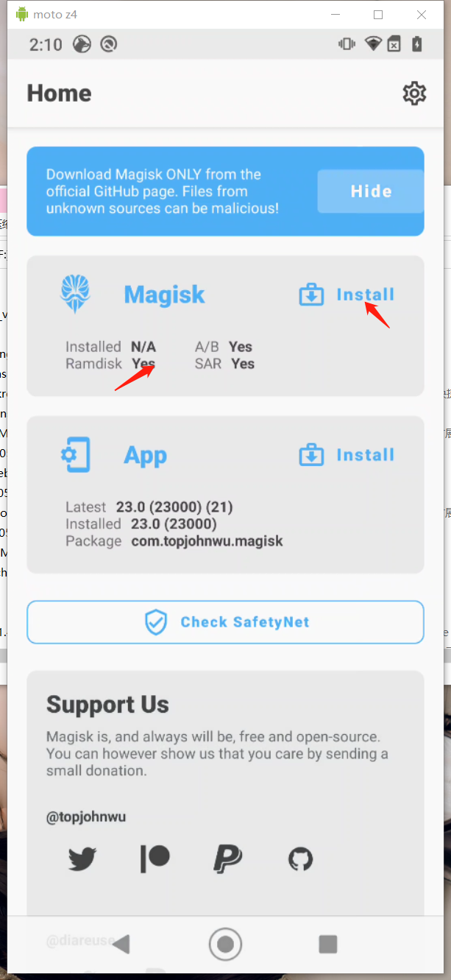The width and height of the screenshot is (451, 980).
Task: Click the App phone-gear icon
Action: pos(75,455)
